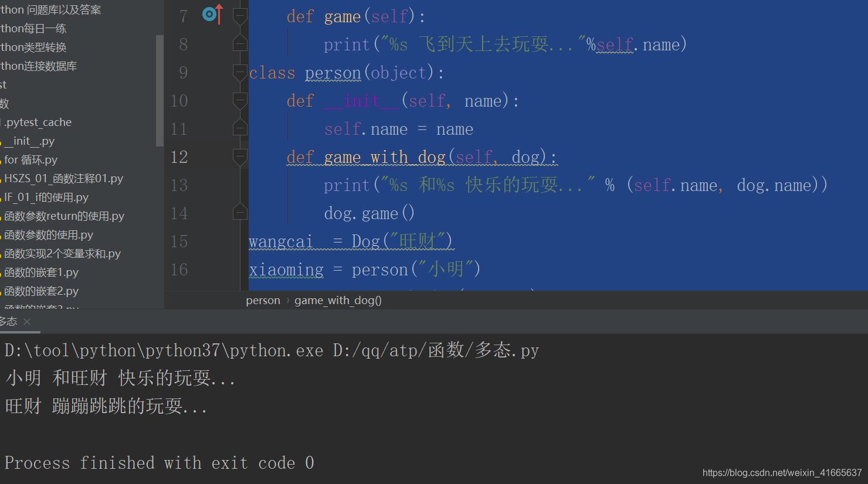Collapse the __init__ fold marker on line 10
868x484 pixels.
click(x=240, y=100)
